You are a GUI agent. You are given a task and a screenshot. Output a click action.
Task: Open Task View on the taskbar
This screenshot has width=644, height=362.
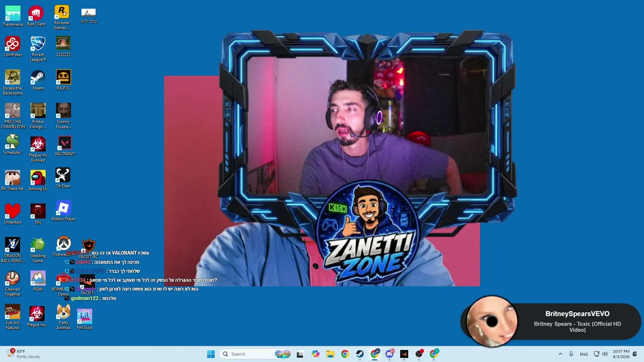point(300,354)
